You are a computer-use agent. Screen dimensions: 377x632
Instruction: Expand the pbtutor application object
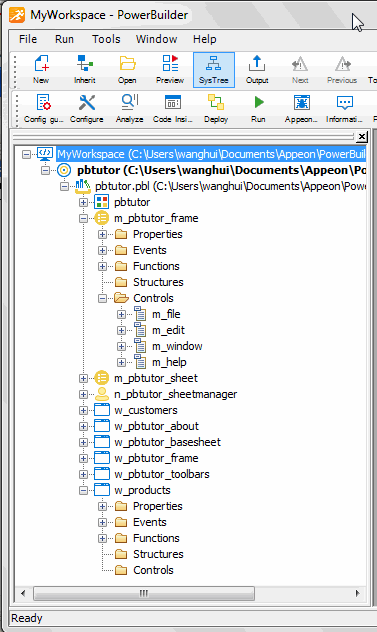[83, 202]
